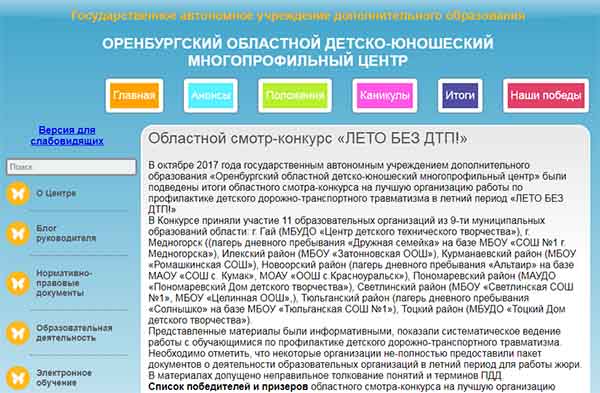
Task: Open the cyan Анонсы menu button
Action: [x=211, y=96]
